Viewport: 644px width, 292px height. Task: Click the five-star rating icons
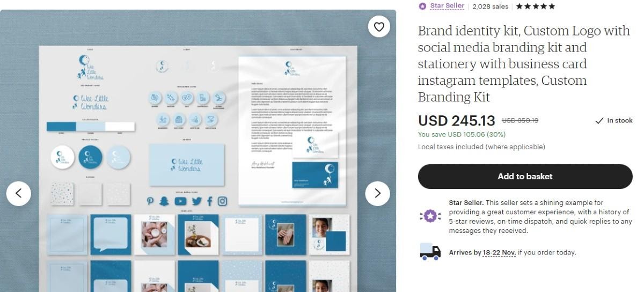pos(535,6)
